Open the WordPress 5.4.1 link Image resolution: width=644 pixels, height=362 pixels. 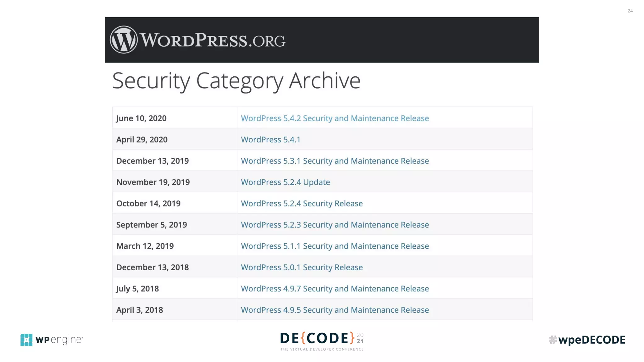(270, 140)
